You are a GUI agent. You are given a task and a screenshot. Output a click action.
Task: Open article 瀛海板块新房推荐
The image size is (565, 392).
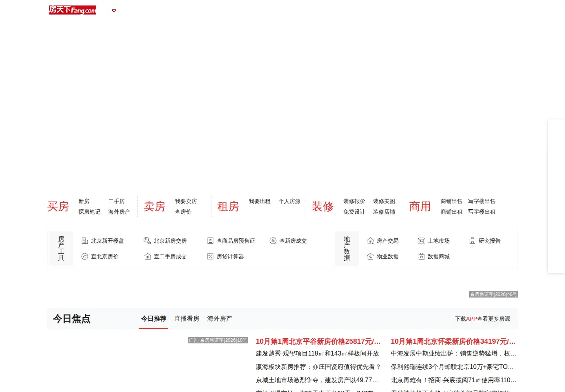coord(318,367)
